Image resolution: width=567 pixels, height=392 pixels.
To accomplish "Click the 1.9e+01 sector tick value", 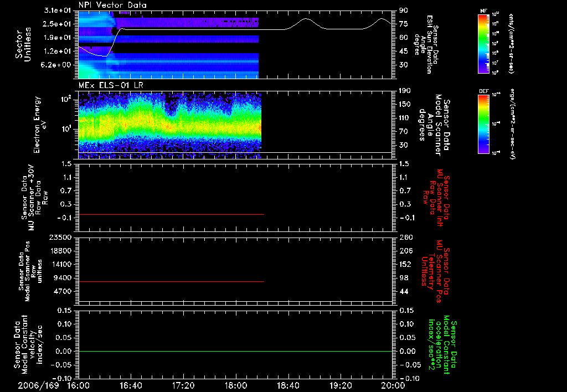I will [58, 38].
